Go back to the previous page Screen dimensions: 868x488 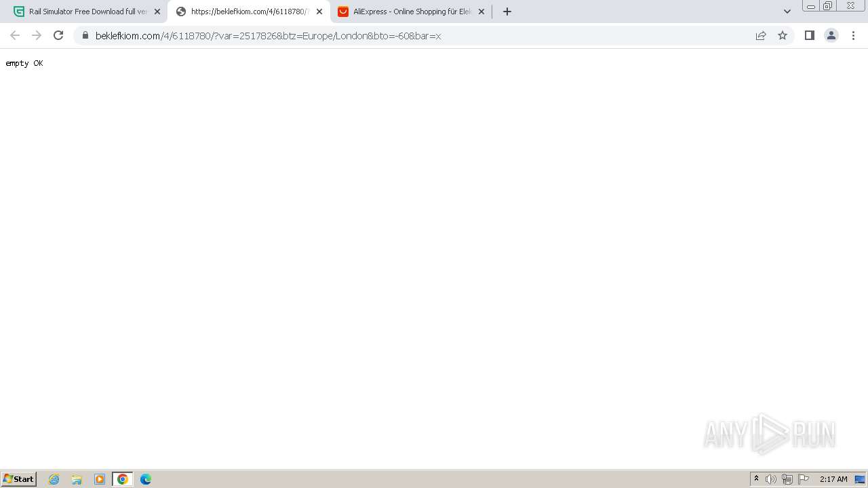15,35
